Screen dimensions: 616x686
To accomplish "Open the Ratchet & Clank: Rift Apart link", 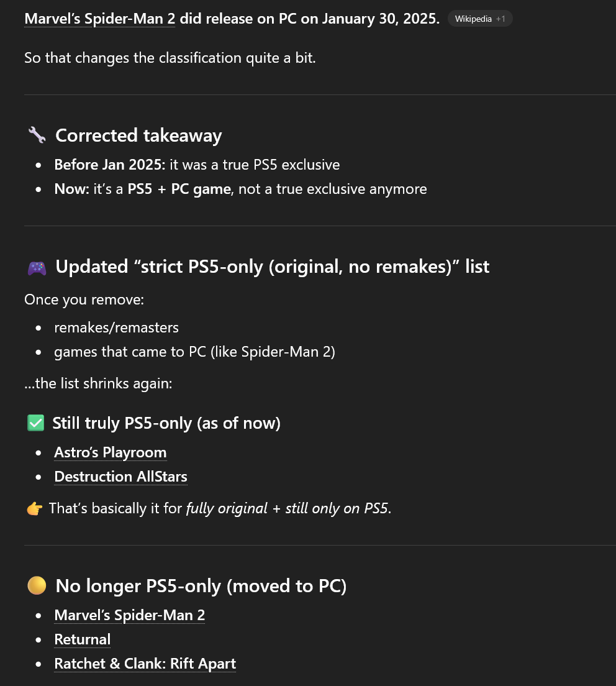I will (x=145, y=664).
